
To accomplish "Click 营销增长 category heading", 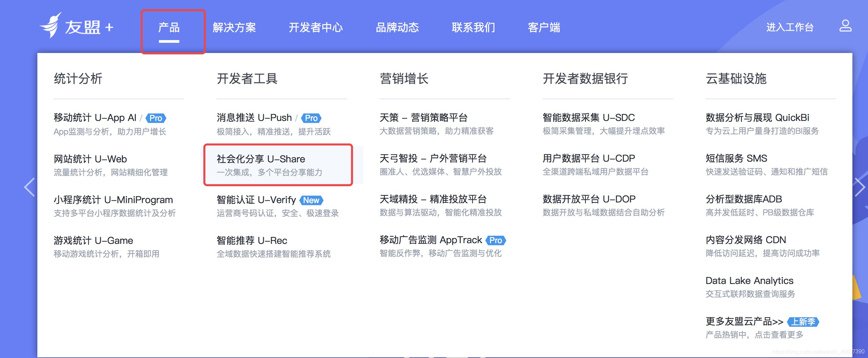I will point(404,78).
